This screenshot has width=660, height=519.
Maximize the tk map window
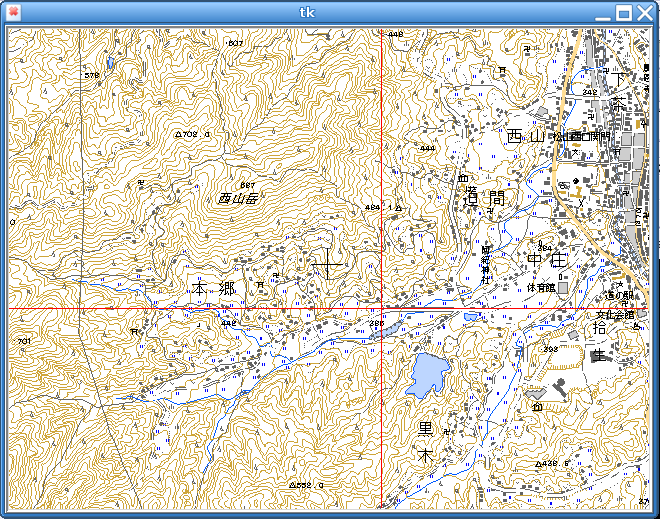pyautogui.click(x=624, y=13)
